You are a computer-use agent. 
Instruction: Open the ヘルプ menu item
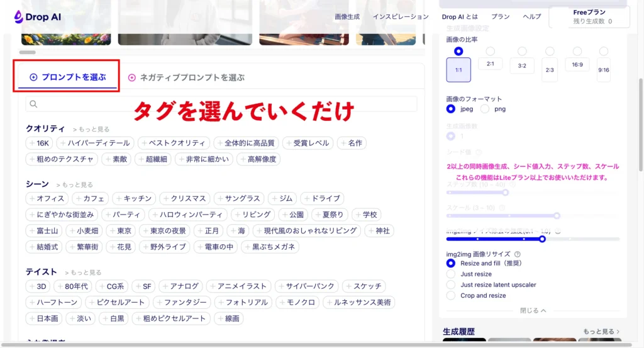pos(532,17)
